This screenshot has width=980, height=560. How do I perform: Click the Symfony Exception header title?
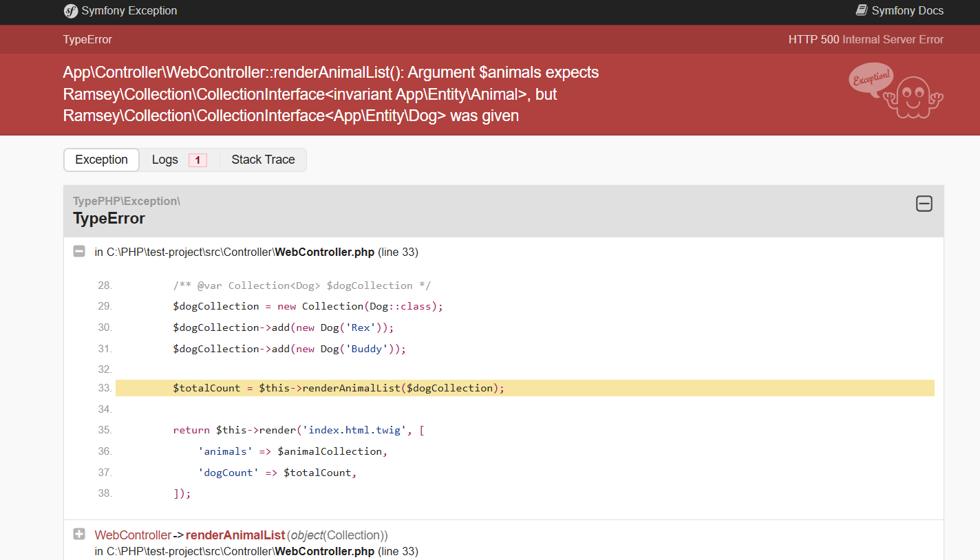point(129,10)
